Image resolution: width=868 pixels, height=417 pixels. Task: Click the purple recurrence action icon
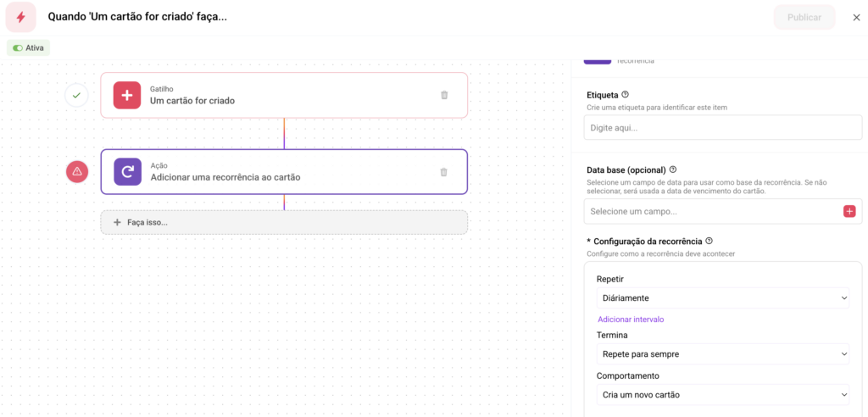(x=127, y=172)
